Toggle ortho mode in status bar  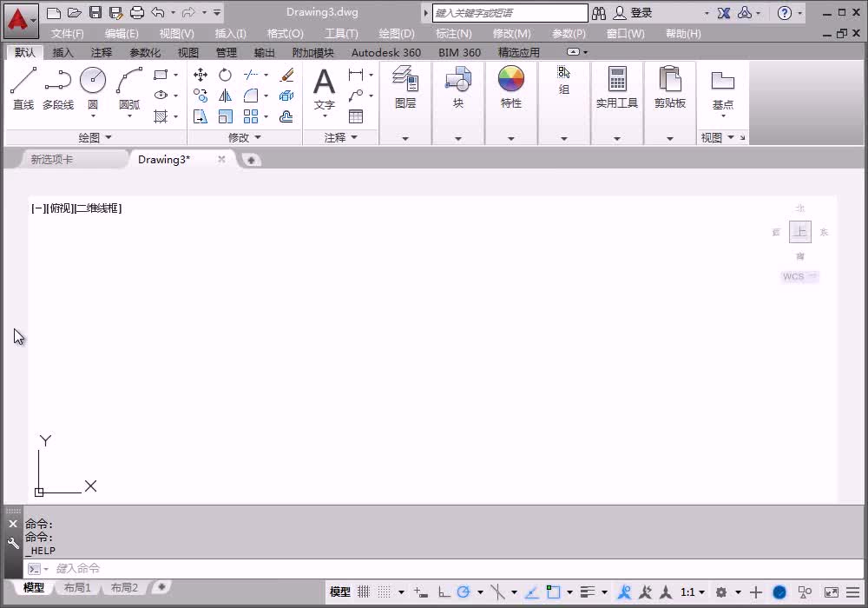[444, 592]
